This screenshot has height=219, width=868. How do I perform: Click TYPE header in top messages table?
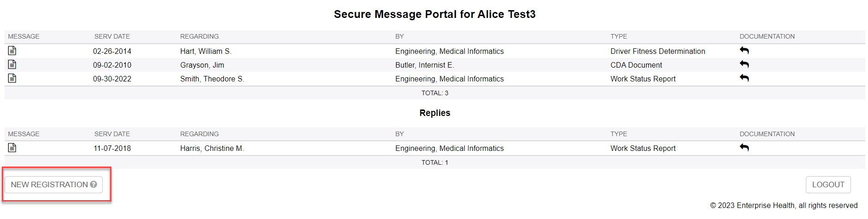pyautogui.click(x=618, y=36)
